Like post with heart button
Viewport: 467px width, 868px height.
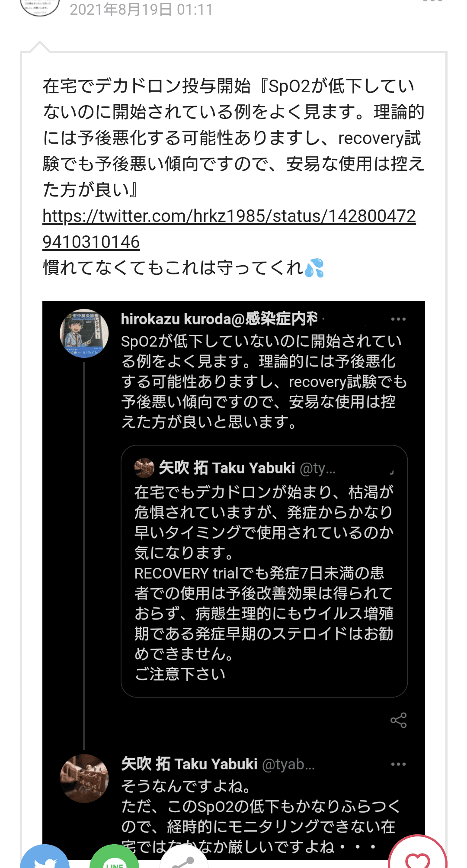pos(417,857)
